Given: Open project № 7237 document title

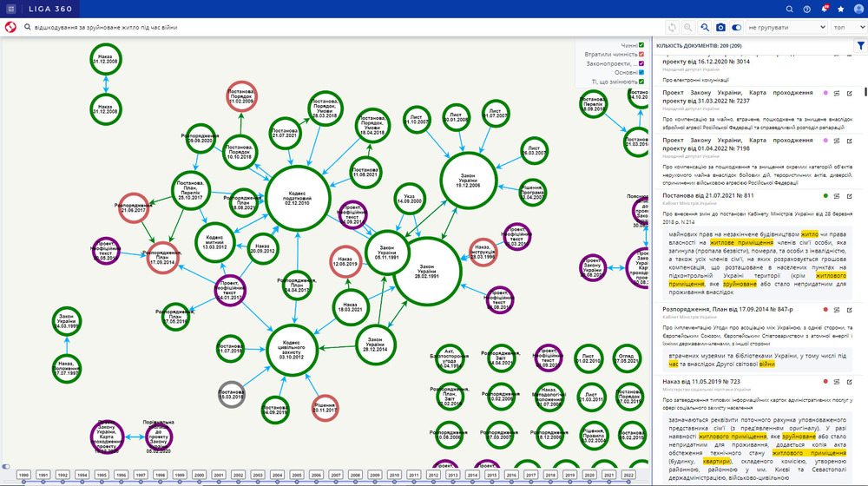Looking at the screenshot, I should click(x=737, y=97).
